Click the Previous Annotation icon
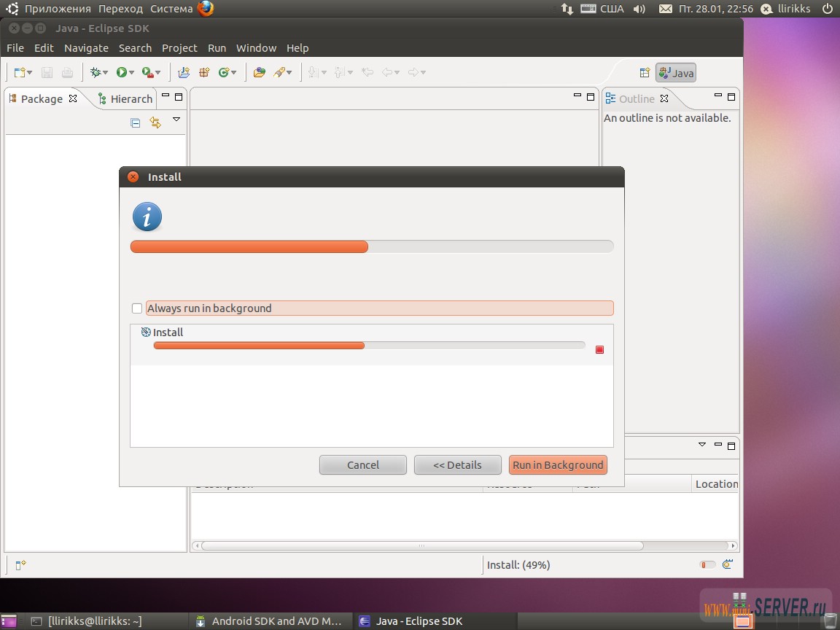 click(x=339, y=72)
